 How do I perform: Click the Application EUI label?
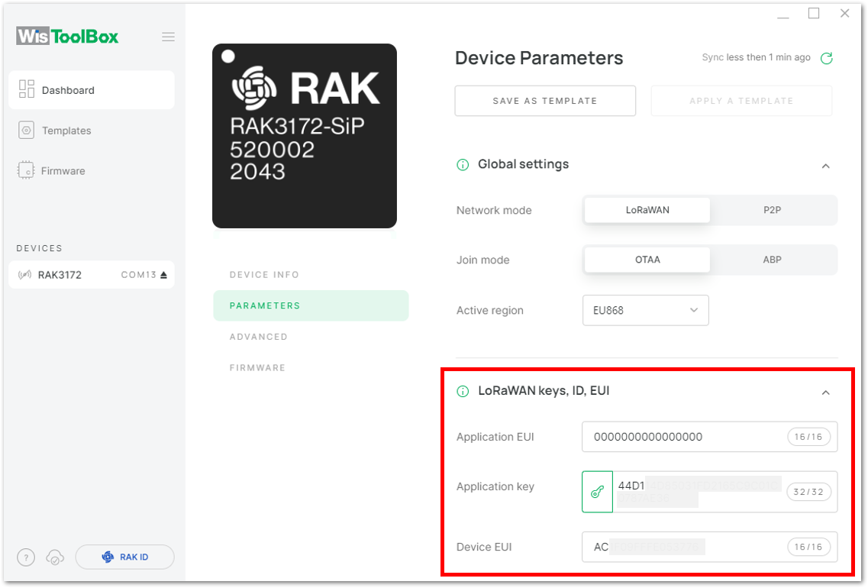(x=495, y=437)
